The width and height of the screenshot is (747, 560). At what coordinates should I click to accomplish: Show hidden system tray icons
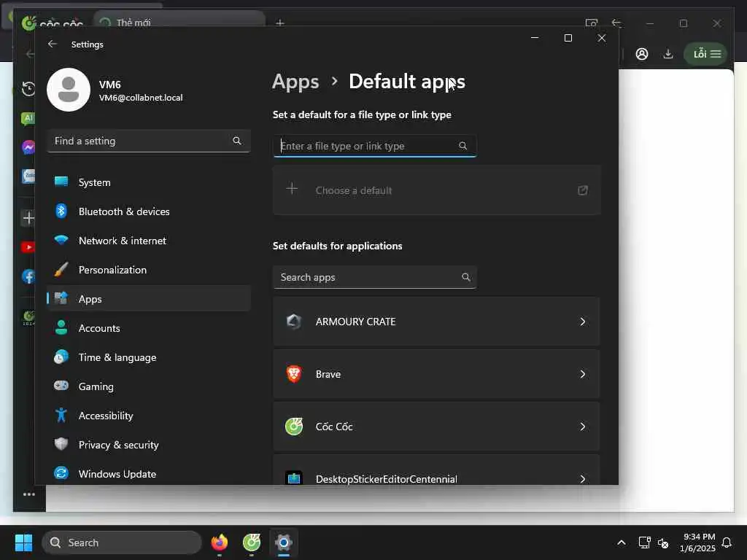click(x=622, y=542)
